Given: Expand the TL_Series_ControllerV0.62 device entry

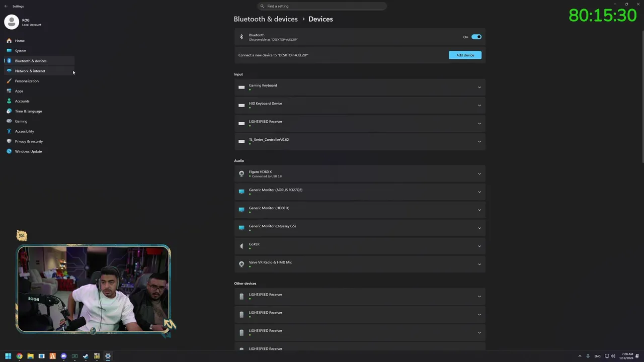Looking at the screenshot, I should (x=360, y=141).
